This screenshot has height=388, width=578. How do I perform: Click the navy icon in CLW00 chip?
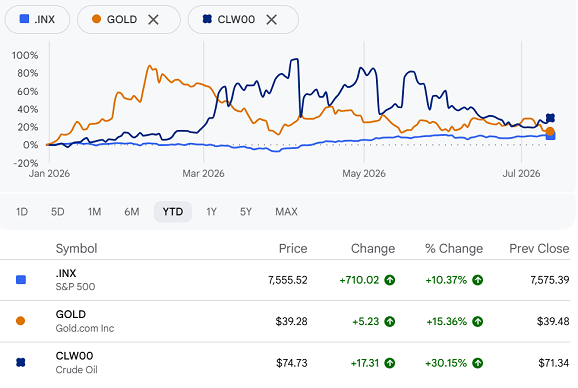coord(207,19)
